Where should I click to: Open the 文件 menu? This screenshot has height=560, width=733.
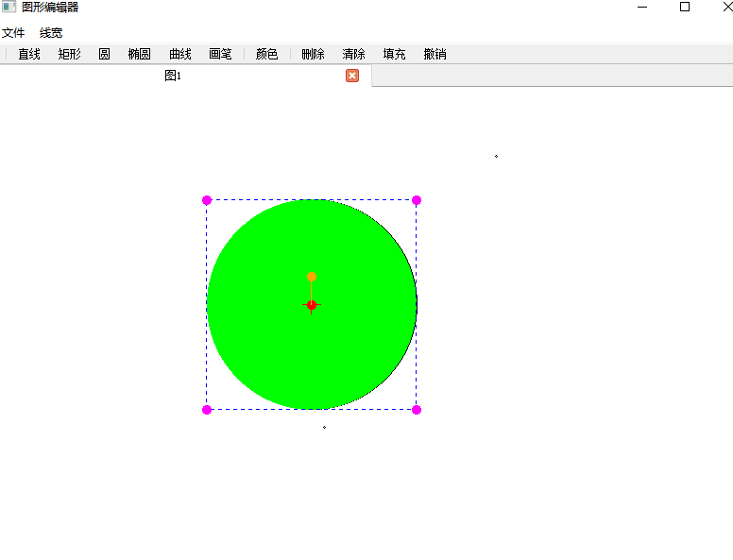click(x=13, y=33)
